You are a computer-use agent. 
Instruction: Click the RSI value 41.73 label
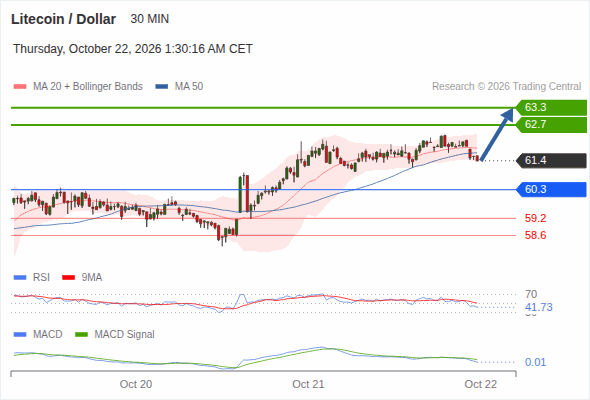pos(539,307)
